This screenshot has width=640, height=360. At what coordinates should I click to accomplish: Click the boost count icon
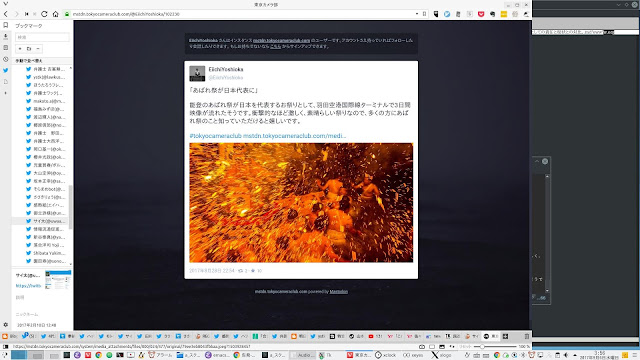[240, 271]
